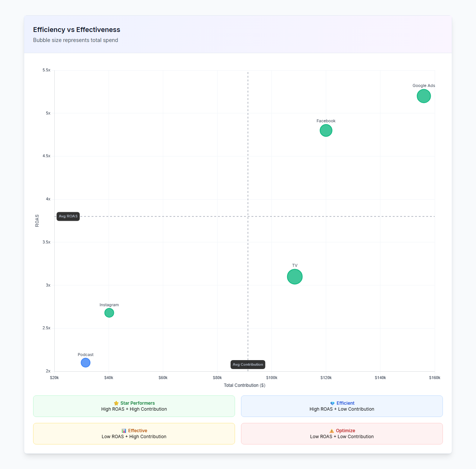The width and height of the screenshot is (476, 469).
Task: Click the bar chart icon in Effective card
Action: click(124, 431)
